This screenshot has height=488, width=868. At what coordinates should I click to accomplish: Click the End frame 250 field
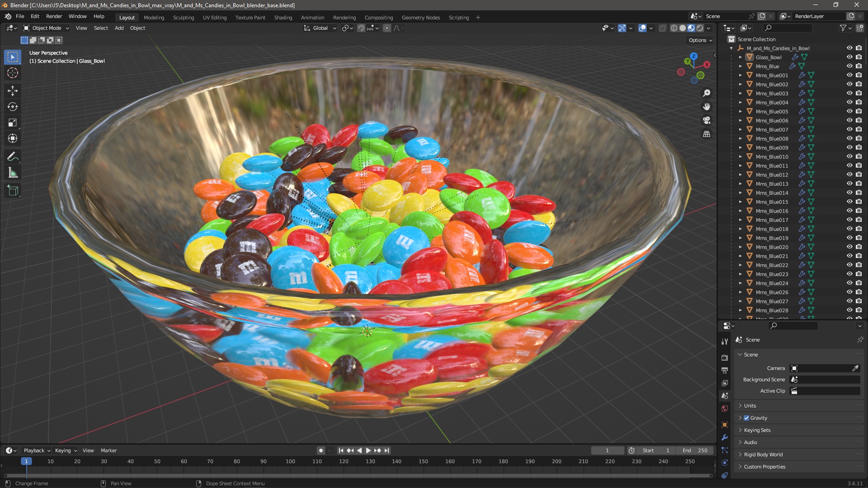pos(695,450)
